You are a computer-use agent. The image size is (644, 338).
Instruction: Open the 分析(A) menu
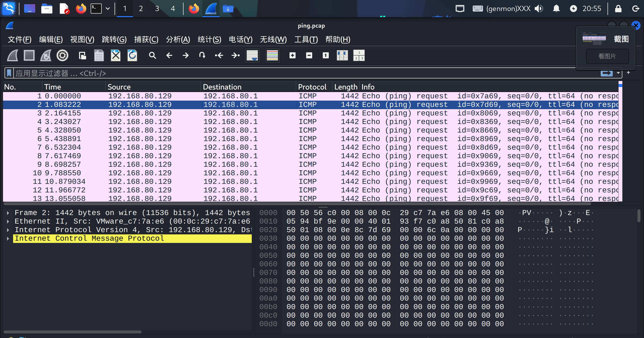click(x=178, y=39)
